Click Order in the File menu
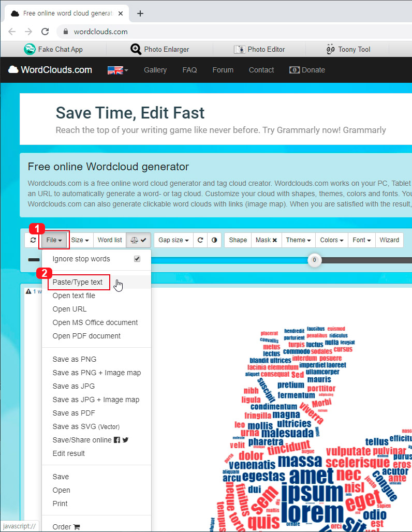The width and height of the screenshot is (412, 532). pyautogui.click(x=96, y=527)
